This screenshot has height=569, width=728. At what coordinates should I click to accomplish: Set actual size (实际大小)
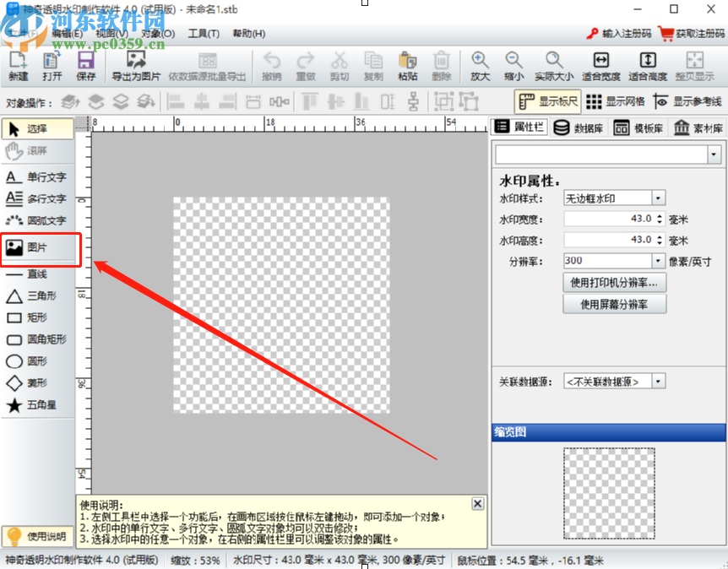[x=554, y=67]
